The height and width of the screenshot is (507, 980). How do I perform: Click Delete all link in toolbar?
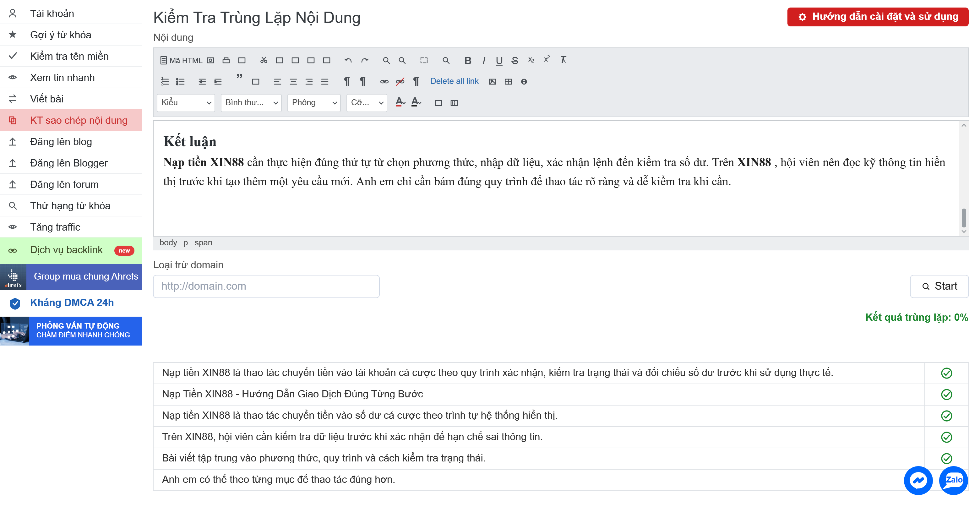click(454, 81)
